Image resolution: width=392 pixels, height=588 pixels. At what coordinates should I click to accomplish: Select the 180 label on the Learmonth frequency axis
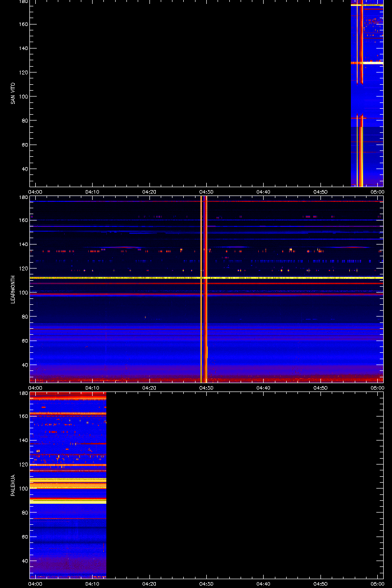click(23, 197)
